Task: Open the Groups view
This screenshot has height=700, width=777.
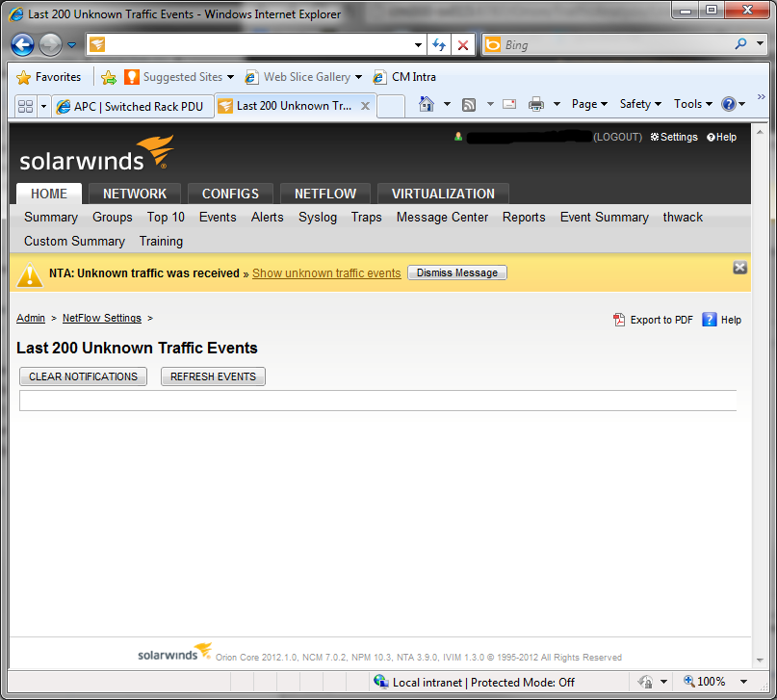Action: (x=113, y=218)
